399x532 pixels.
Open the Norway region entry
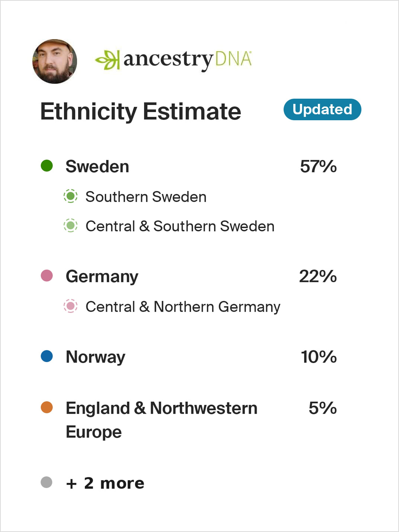tap(96, 357)
